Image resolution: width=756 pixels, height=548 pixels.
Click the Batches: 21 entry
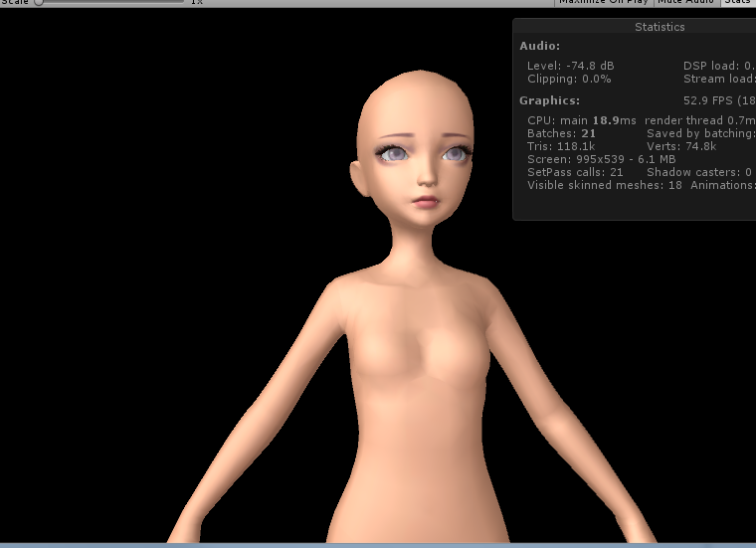[x=561, y=133]
